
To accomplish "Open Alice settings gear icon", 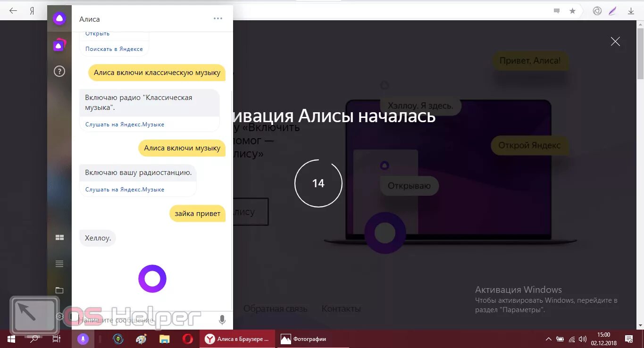I will 59,316.
